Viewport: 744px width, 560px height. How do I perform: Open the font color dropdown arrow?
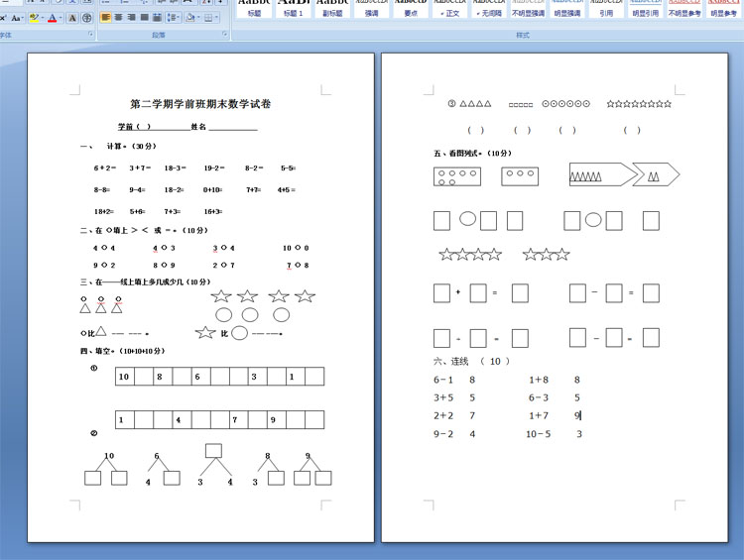coord(62,18)
